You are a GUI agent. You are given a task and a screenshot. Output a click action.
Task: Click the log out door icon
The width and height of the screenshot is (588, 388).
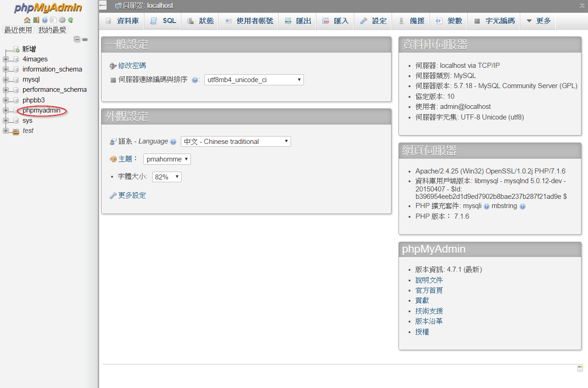[x=36, y=20]
